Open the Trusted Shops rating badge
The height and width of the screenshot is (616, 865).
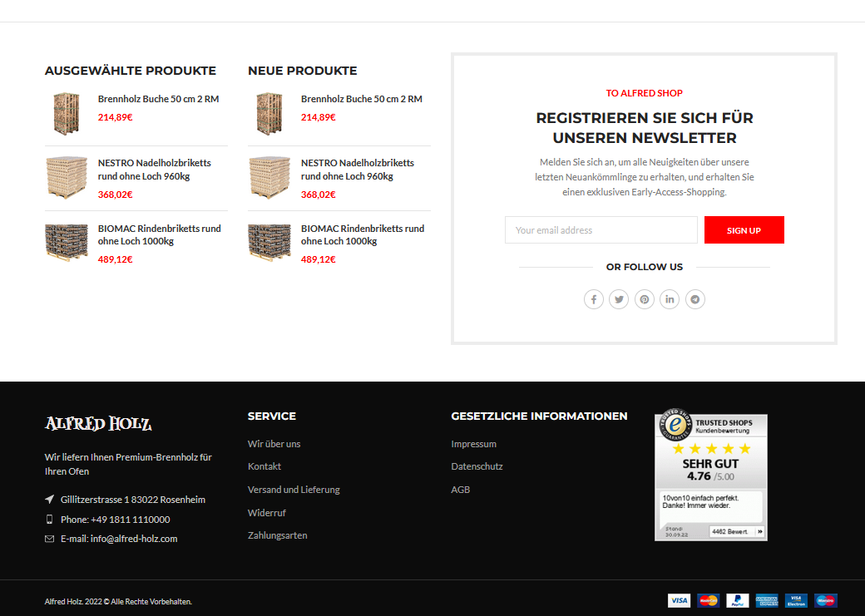coord(711,475)
